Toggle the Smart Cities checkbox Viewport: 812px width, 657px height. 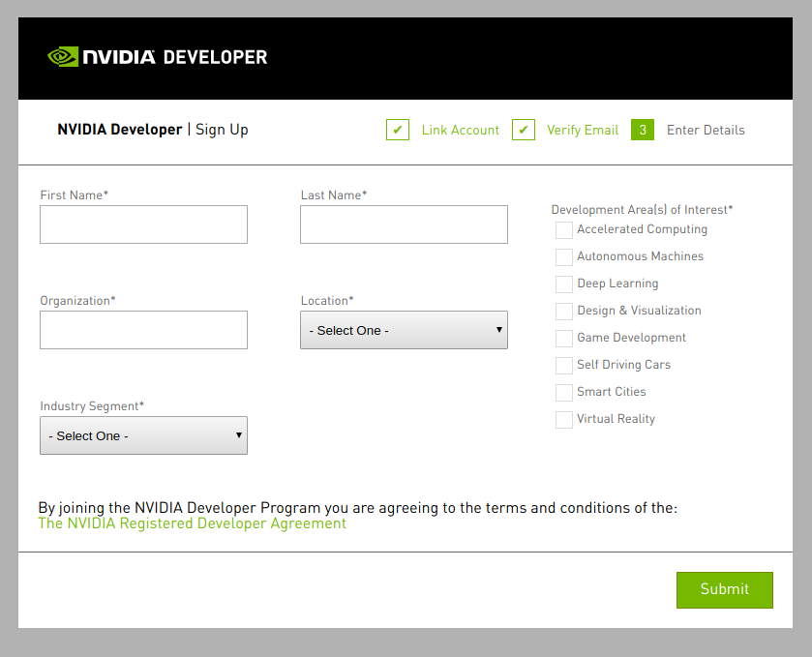[x=564, y=393]
